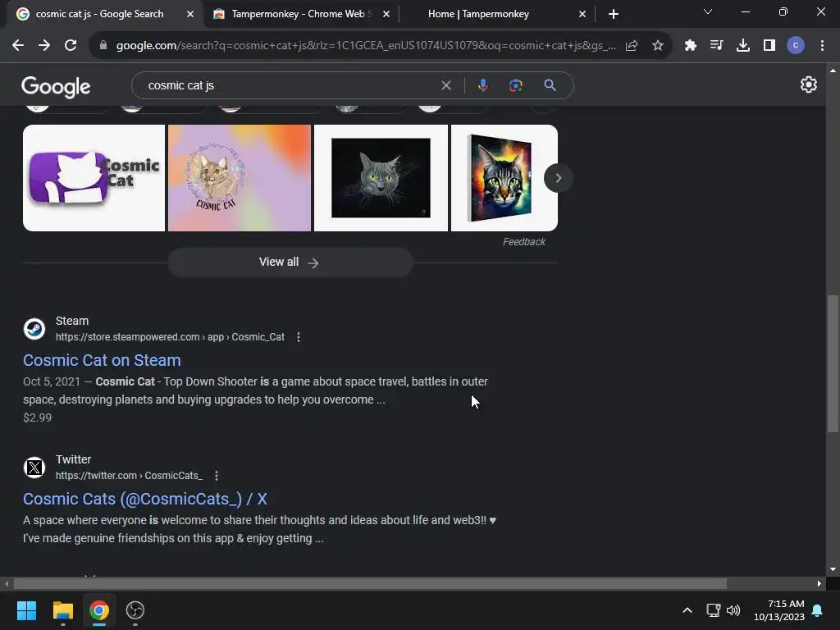Click the scroll down arrow
The width and height of the screenshot is (840, 630).
(833, 569)
